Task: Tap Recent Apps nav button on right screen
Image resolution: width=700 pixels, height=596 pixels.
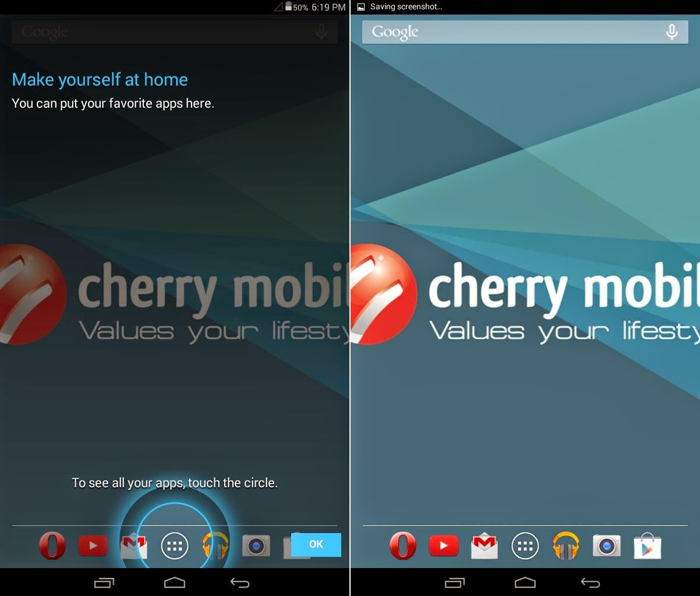Action: (455, 583)
